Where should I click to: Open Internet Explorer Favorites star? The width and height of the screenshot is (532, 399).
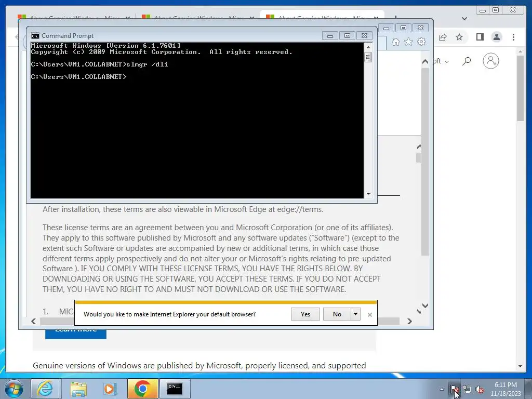(x=408, y=42)
